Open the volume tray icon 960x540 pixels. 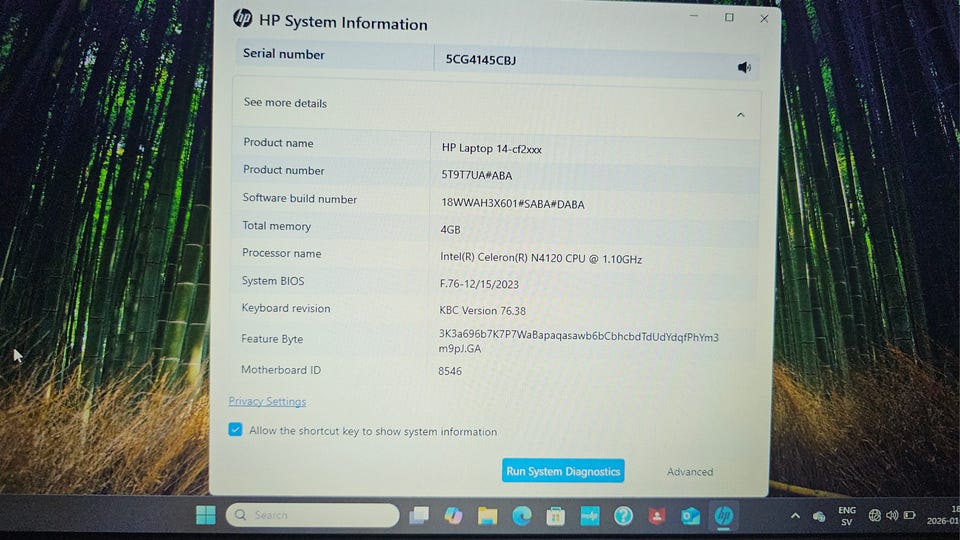coord(892,516)
